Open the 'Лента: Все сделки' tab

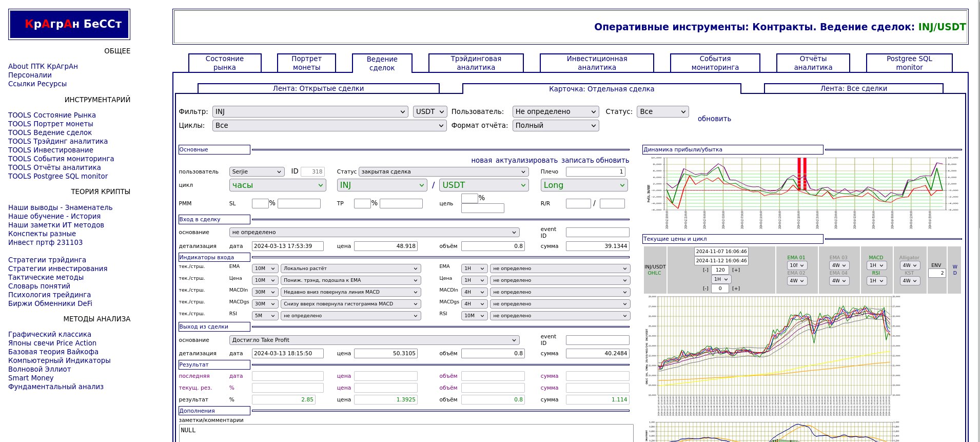(x=853, y=88)
